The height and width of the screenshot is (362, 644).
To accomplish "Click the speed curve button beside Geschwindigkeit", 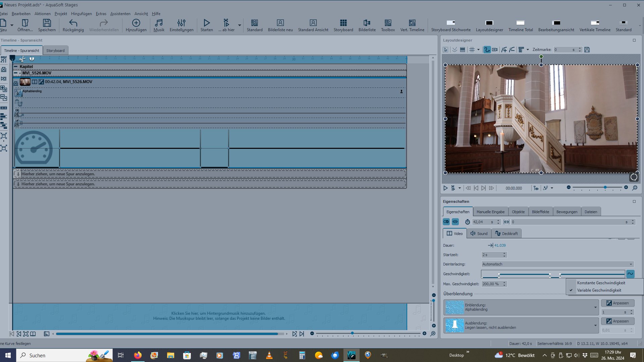I will point(630,274).
